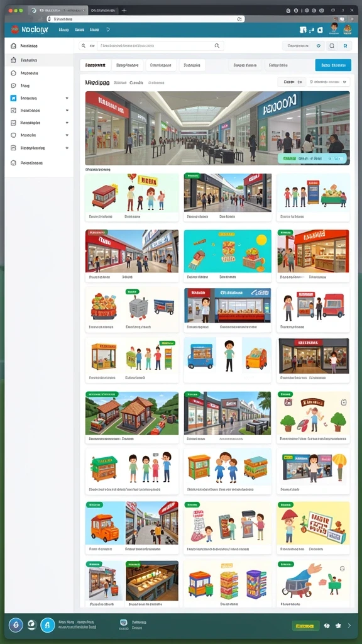The width and height of the screenshot is (362, 644).
Task: Expand the blue-icon sidebar item arrow
Action: pos(67,99)
